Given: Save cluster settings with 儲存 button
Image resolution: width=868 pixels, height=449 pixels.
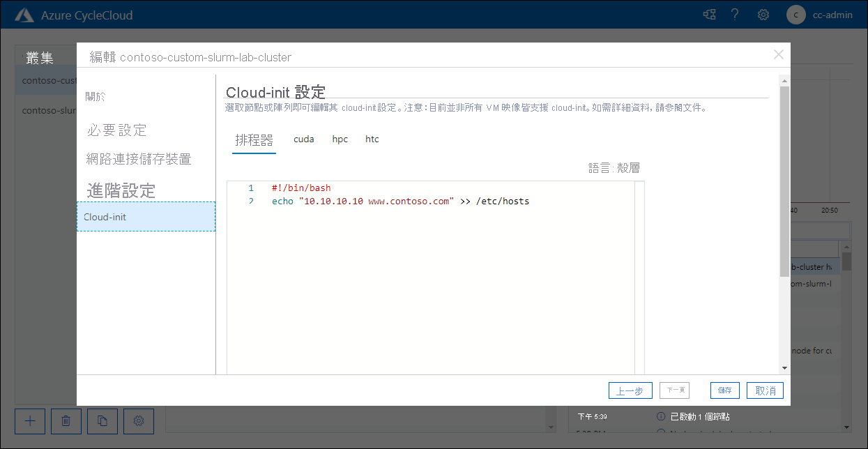Looking at the screenshot, I should point(724,390).
